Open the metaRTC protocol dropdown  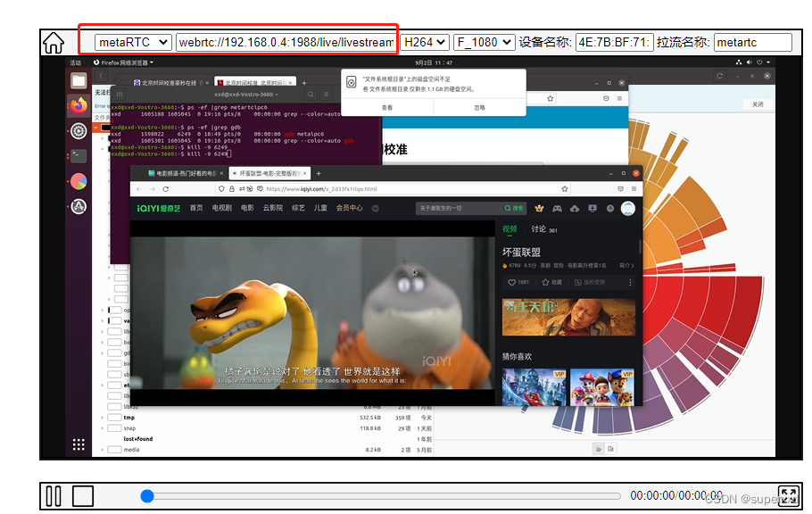pos(133,42)
